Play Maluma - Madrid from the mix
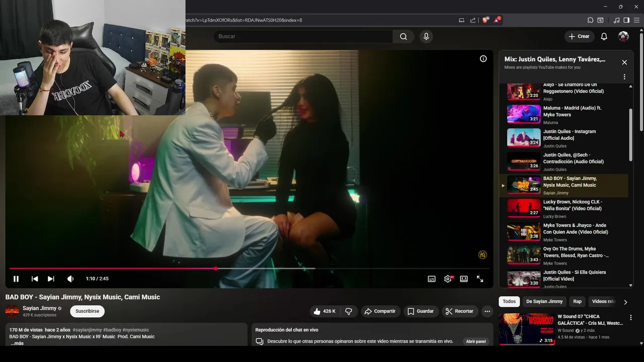The image size is (644, 362). tap(563, 115)
